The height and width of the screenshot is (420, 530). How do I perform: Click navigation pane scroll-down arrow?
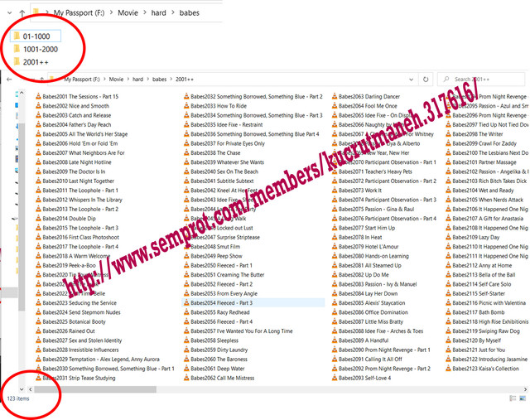(22, 389)
